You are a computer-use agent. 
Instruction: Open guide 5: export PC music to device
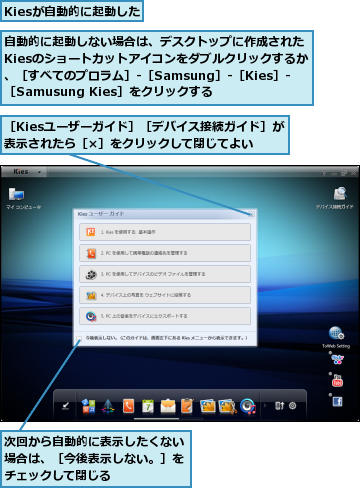165,316
